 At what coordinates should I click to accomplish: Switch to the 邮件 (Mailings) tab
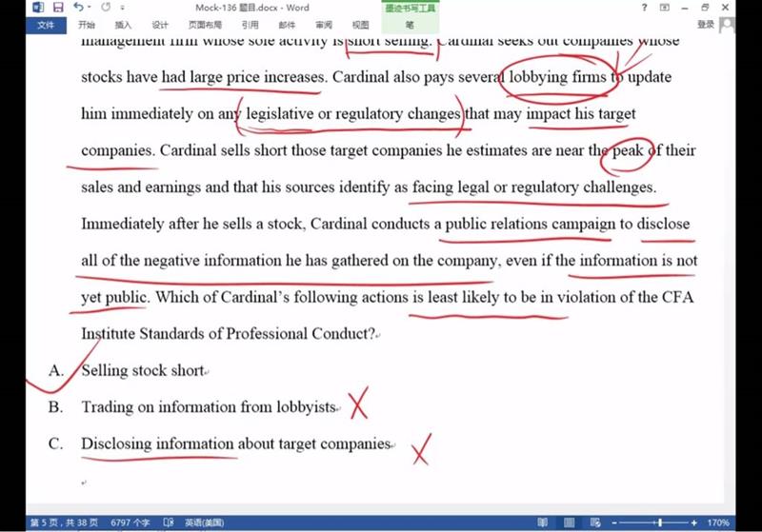[x=287, y=25]
